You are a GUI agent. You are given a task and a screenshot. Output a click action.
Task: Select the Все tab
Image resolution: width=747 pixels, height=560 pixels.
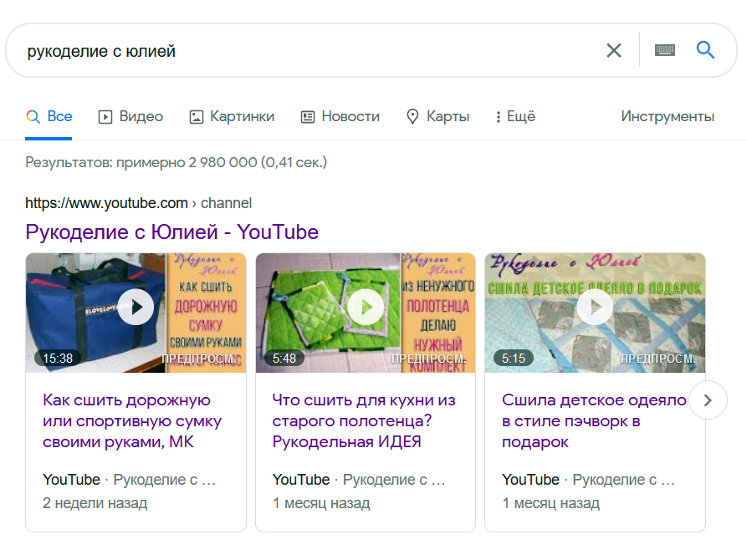point(49,116)
